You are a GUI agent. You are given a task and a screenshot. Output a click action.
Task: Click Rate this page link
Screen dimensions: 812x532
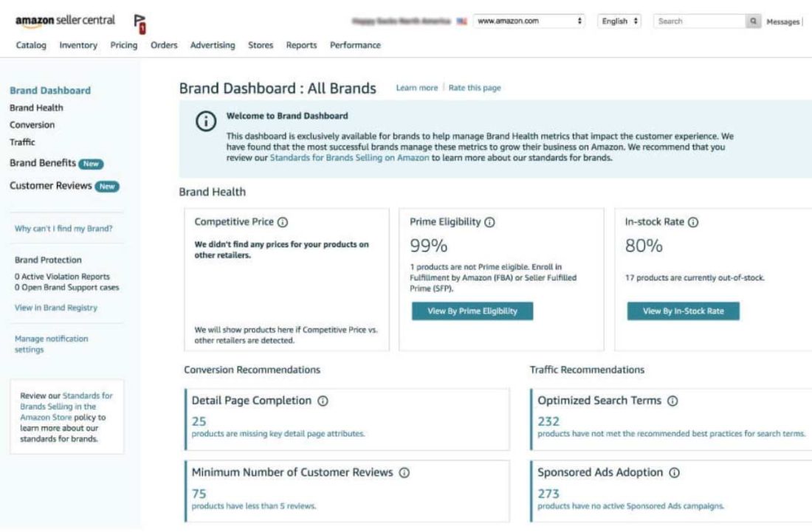475,88
